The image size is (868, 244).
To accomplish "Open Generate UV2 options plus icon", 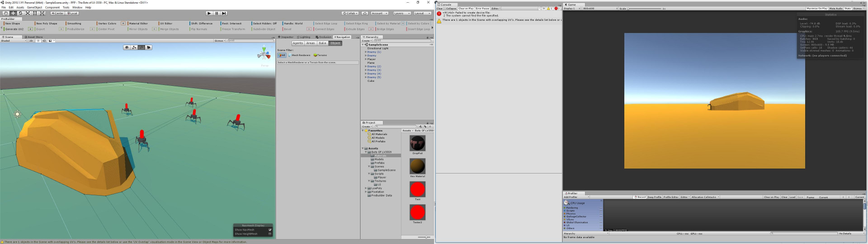I will 30,29.
